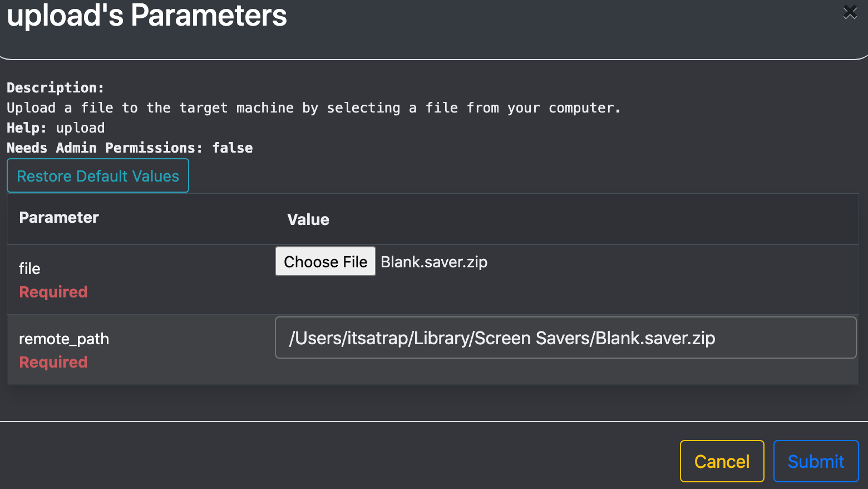Click the Needs Admin Permissions line
The image size is (868, 489).
[129, 148]
